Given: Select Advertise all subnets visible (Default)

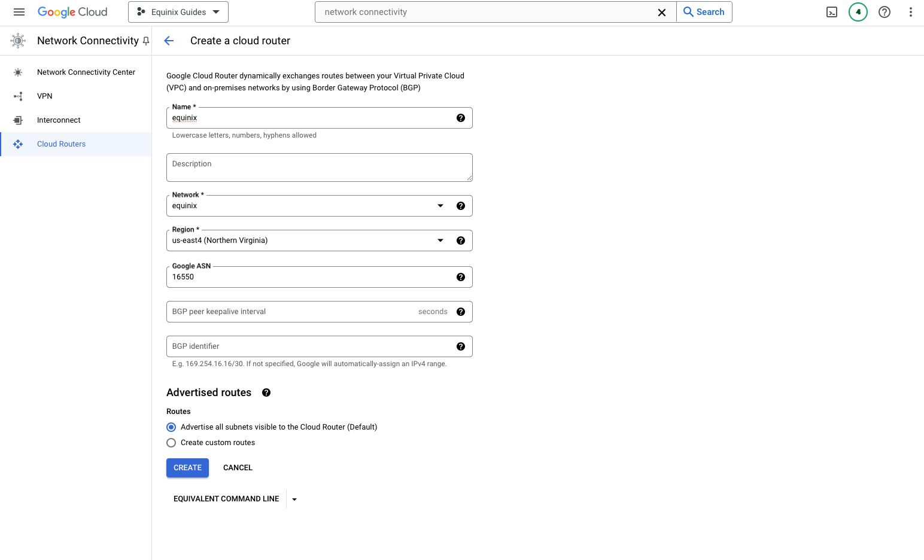Looking at the screenshot, I should click(x=171, y=427).
